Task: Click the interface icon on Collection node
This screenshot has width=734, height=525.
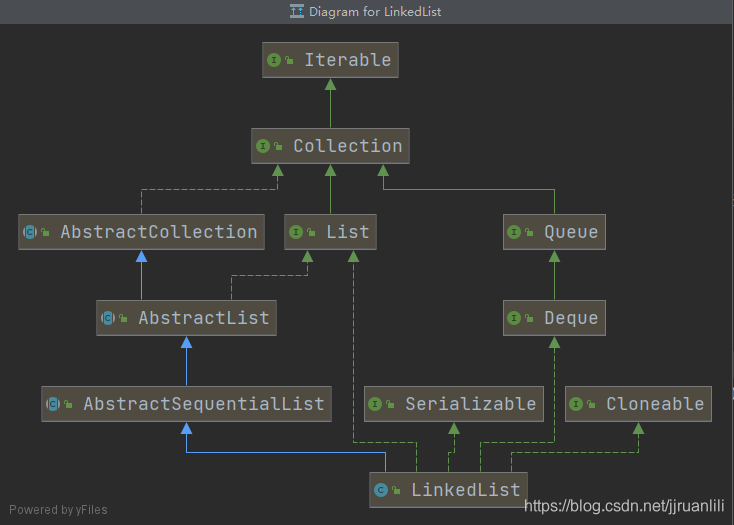Action: coord(263,146)
